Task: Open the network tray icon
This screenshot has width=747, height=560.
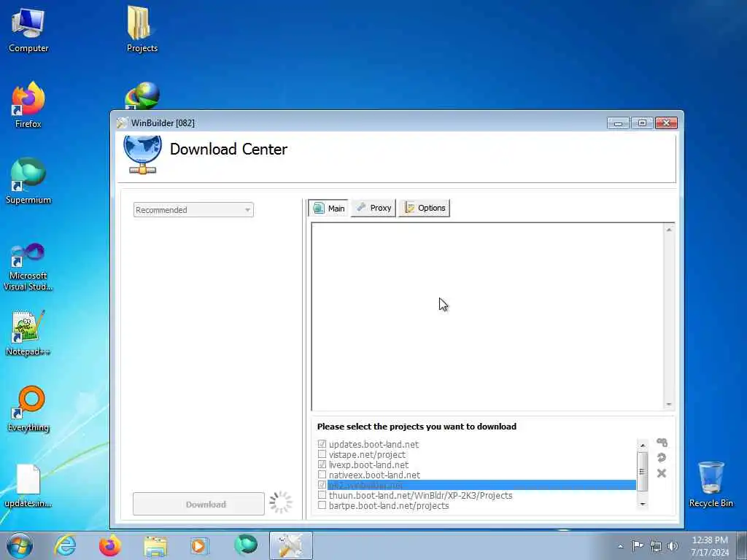Action: (656, 546)
